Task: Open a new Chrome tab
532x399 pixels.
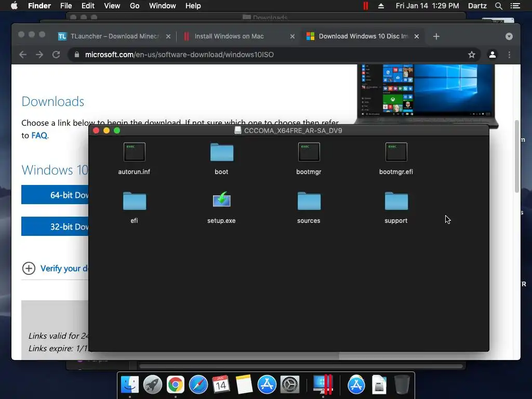Action: pos(436,36)
